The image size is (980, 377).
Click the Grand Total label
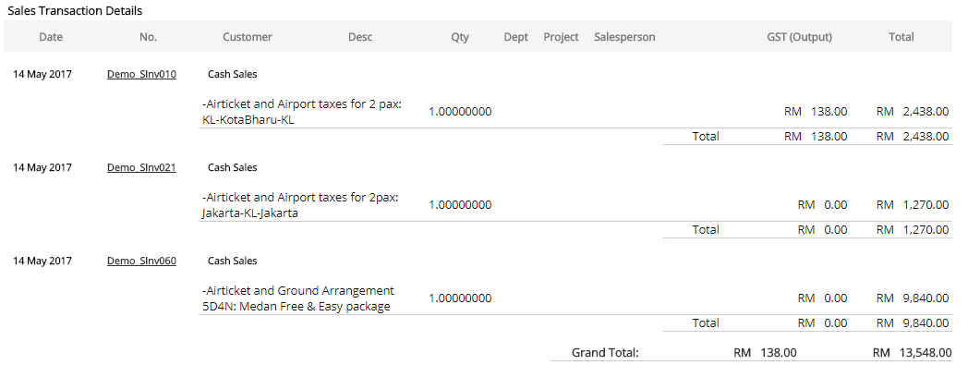pos(605,352)
